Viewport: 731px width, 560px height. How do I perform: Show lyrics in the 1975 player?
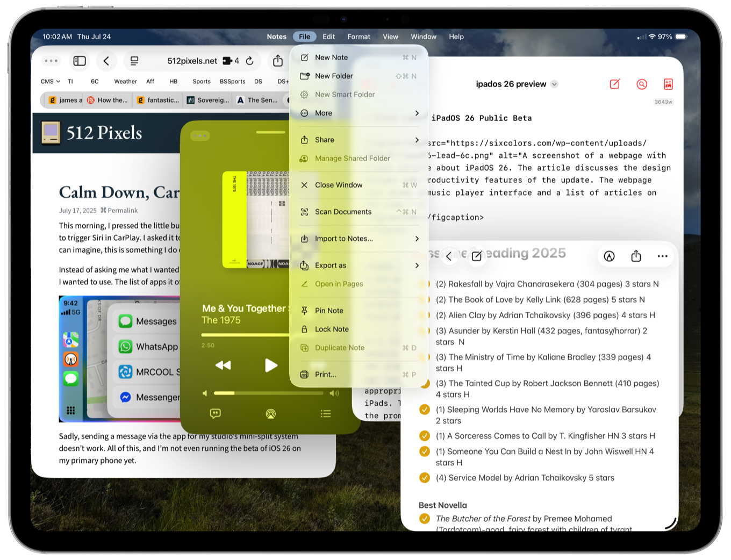coord(214,414)
